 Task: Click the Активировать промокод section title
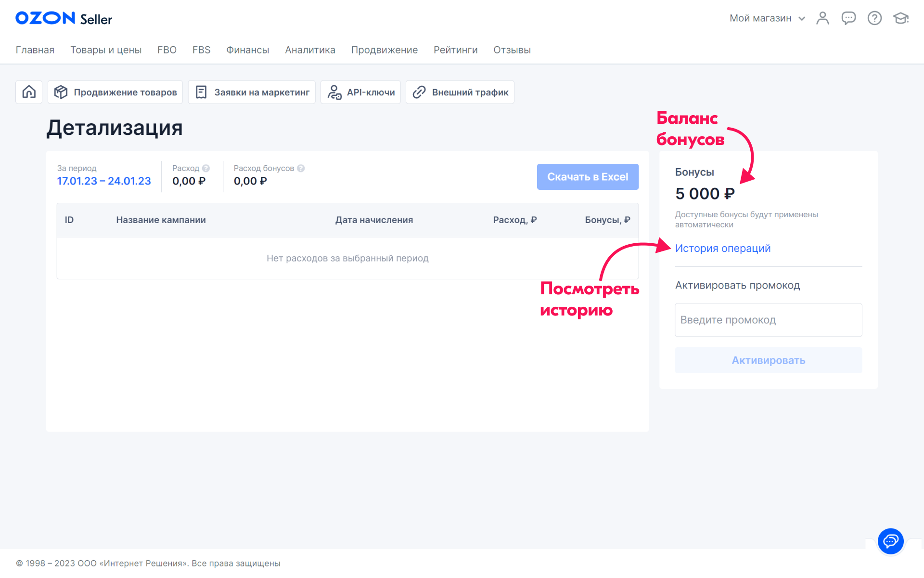(737, 285)
